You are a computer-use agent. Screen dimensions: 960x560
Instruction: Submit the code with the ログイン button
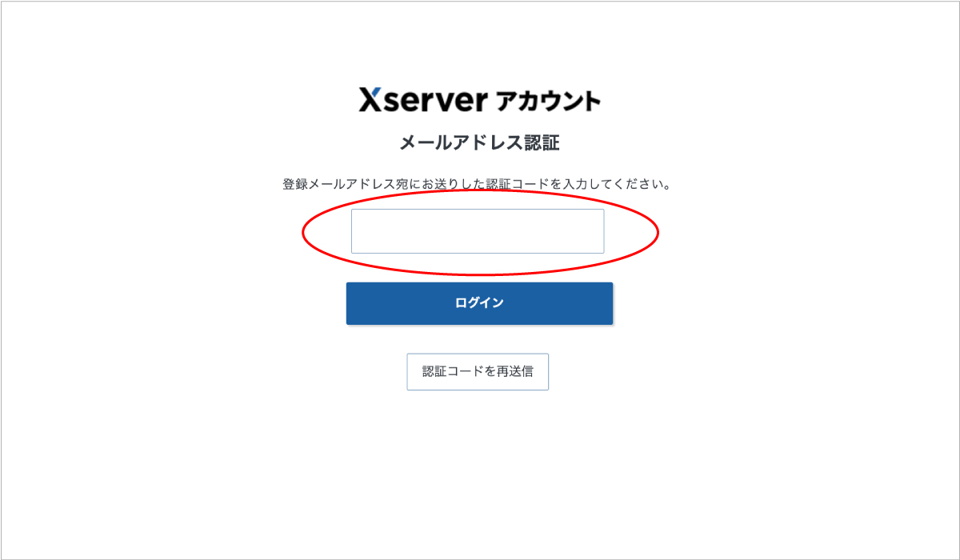[x=479, y=303]
